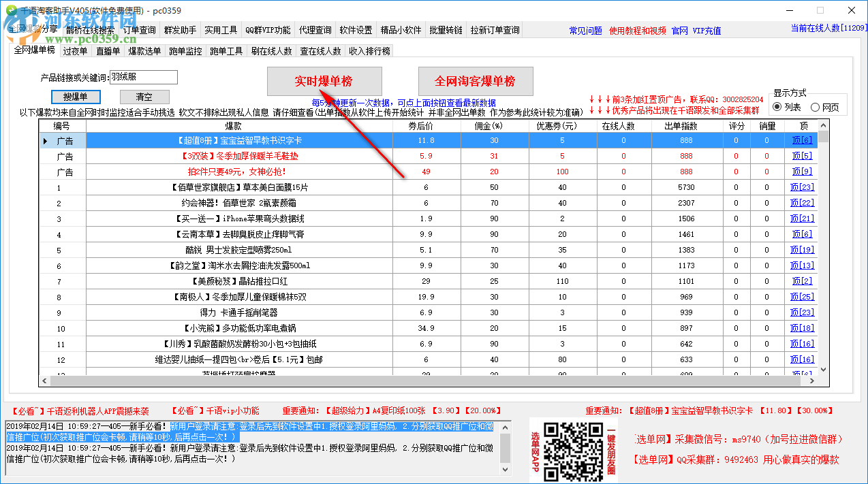Click the 搜爆单 search button
Screen dimensions: 868x484
(x=75, y=96)
